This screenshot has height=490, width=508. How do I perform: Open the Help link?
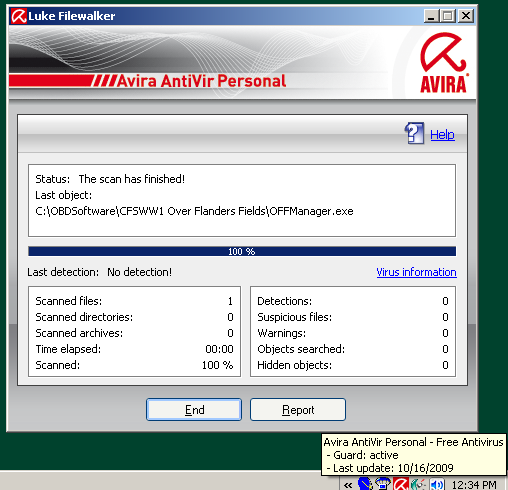(x=442, y=135)
